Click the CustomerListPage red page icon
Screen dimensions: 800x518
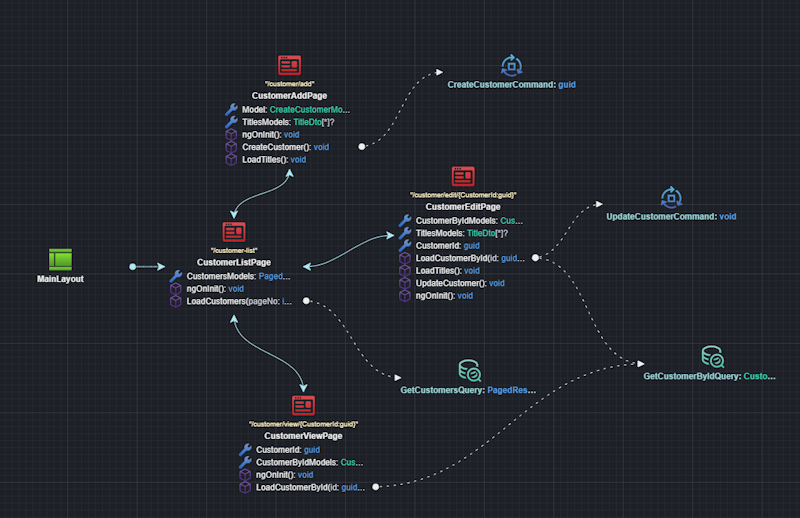click(234, 232)
